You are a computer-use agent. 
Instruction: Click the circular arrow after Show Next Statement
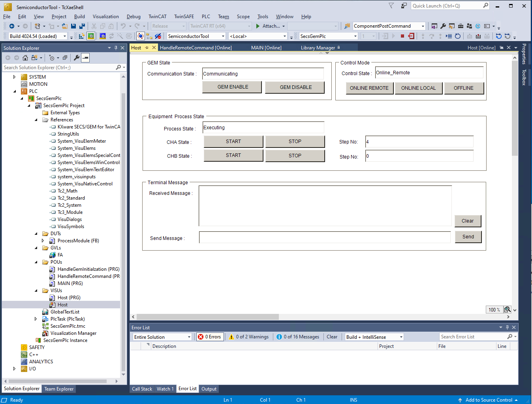coord(458,36)
